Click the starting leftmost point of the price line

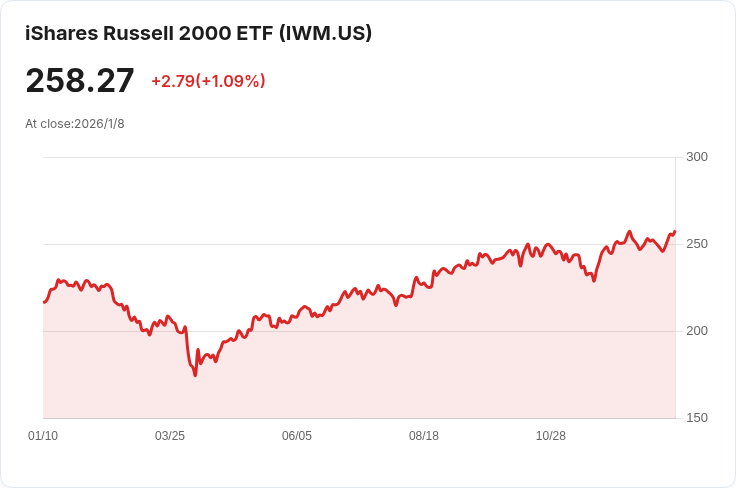[x=44, y=302]
